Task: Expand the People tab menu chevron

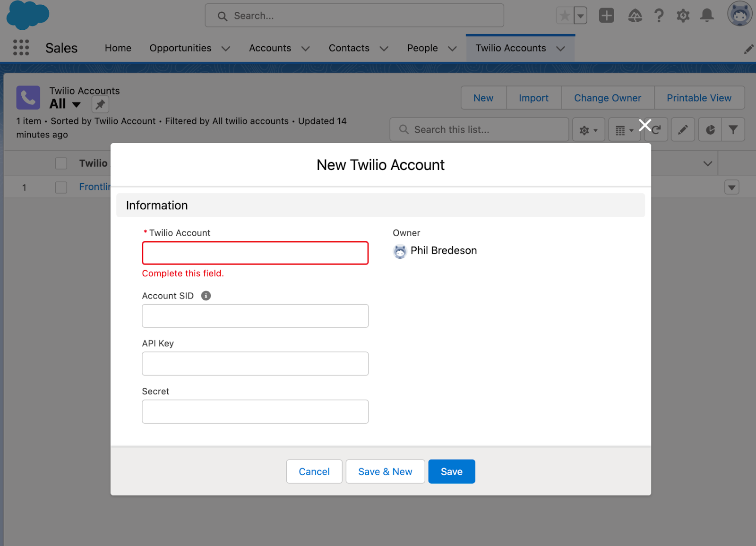Action: [452, 49]
